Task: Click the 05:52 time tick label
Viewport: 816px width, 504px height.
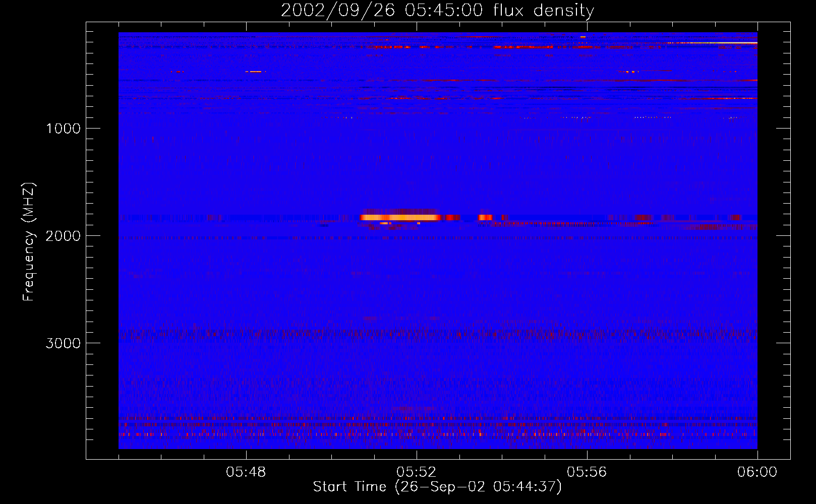Action: [x=417, y=472]
